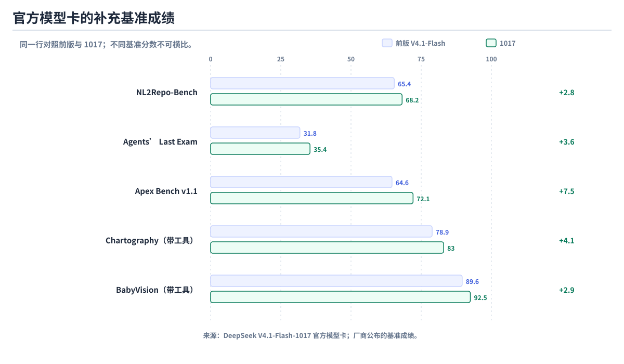Image resolution: width=624 pixels, height=364 pixels.
Task: Click the Chartography green 1017 bar
Action: [x=327, y=248]
